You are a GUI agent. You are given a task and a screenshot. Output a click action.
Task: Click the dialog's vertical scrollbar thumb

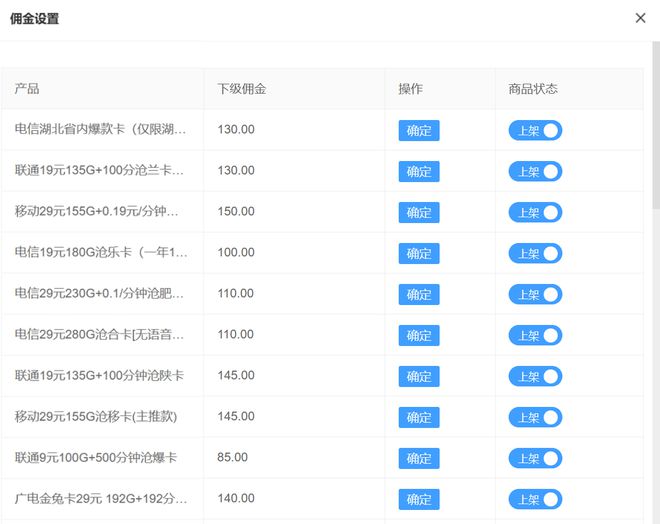(656, 125)
